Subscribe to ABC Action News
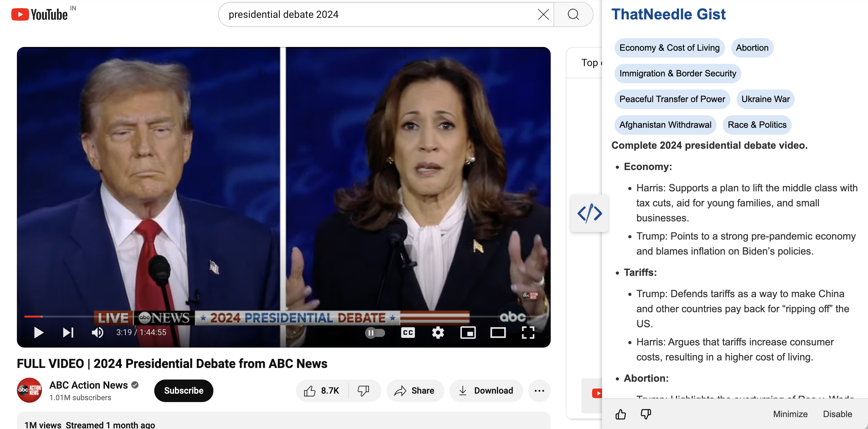The width and height of the screenshot is (868, 429). (184, 390)
